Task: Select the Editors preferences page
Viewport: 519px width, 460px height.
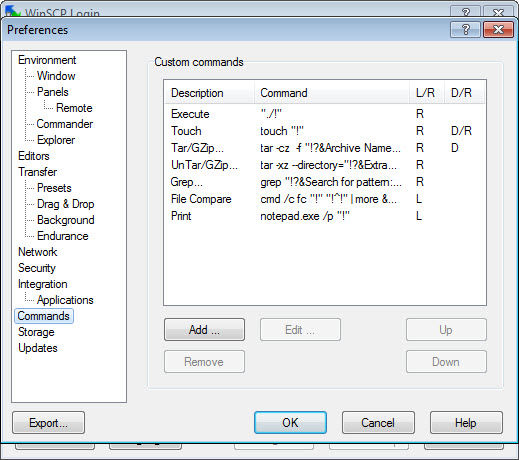Action: [x=34, y=156]
